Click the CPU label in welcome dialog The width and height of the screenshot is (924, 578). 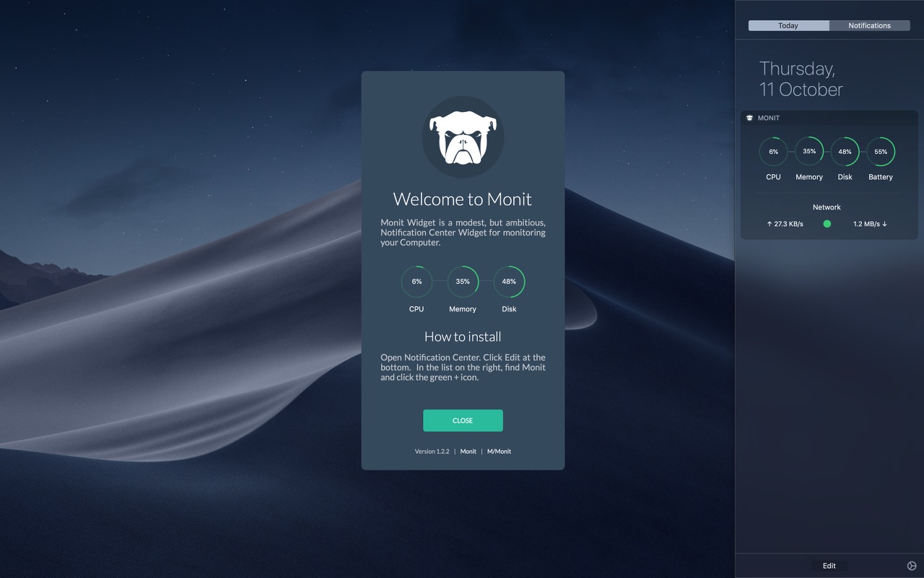coord(417,309)
